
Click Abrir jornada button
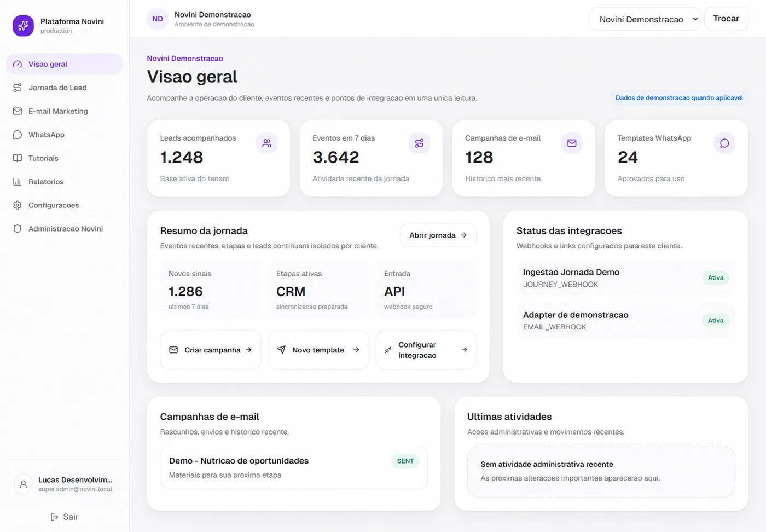tap(438, 235)
